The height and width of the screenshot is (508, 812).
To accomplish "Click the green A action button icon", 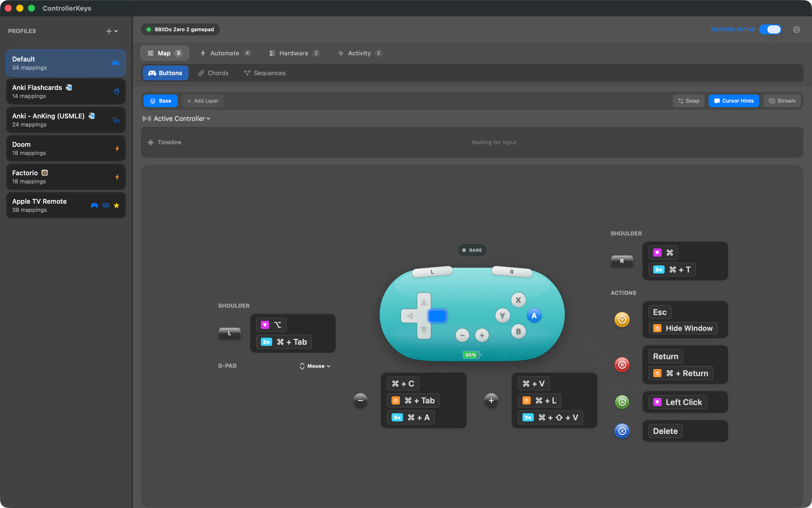I will 622,402.
